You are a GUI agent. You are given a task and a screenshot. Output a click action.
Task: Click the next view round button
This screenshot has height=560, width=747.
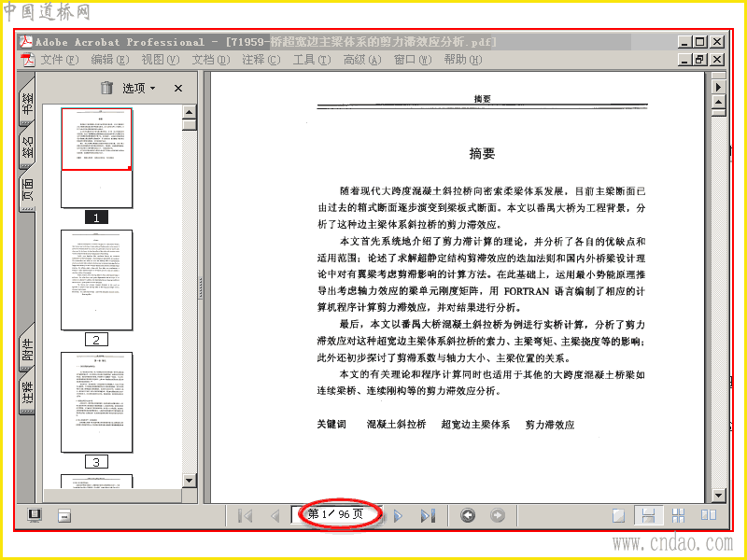pyautogui.click(x=498, y=515)
